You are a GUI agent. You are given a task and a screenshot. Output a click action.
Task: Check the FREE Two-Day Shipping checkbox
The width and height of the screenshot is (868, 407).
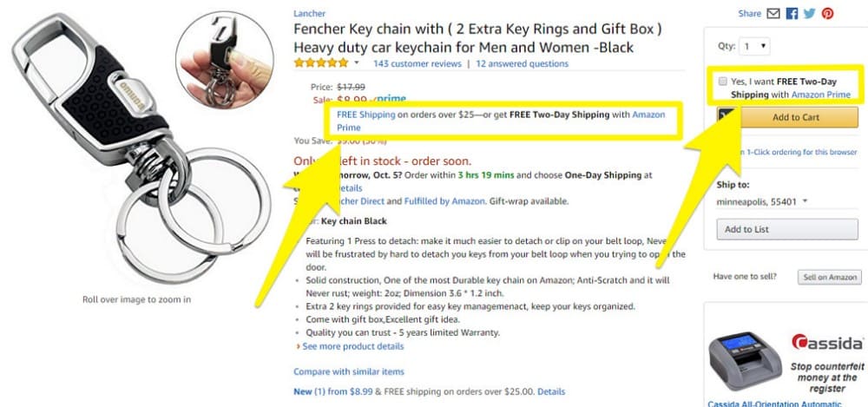tap(722, 82)
